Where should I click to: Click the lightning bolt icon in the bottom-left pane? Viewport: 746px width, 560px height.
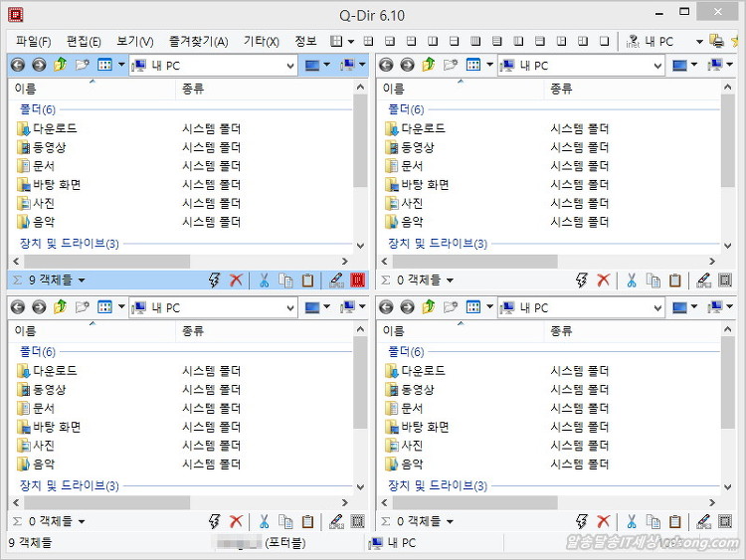pyautogui.click(x=214, y=521)
